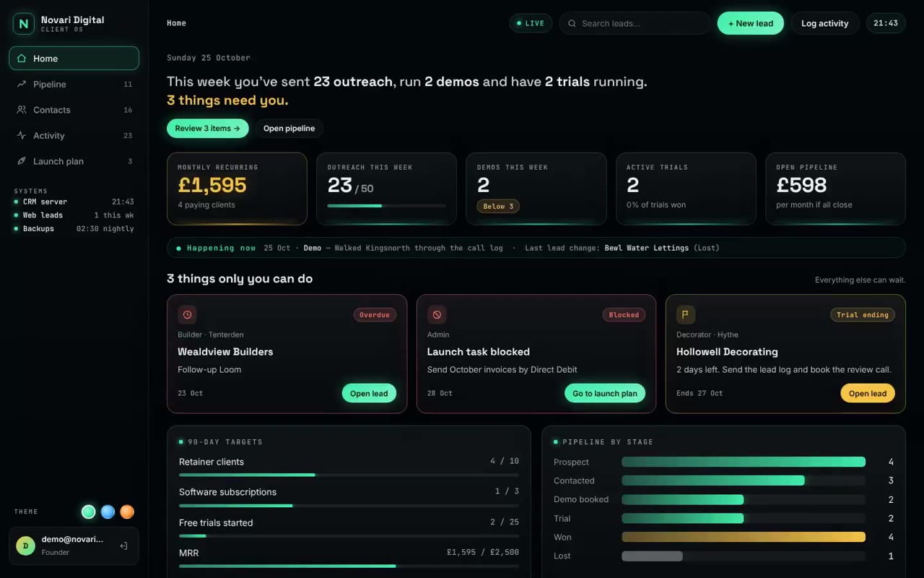Image resolution: width=924 pixels, height=578 pixels.
Task: Click the Open pipeline button
Action: [289, 129]
